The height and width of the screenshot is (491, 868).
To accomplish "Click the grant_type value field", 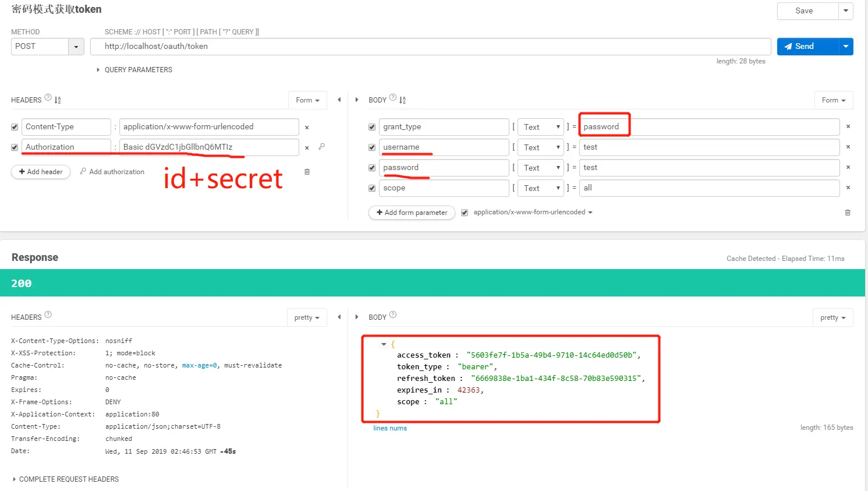I will pyautogui.click(x=709, y=127).
